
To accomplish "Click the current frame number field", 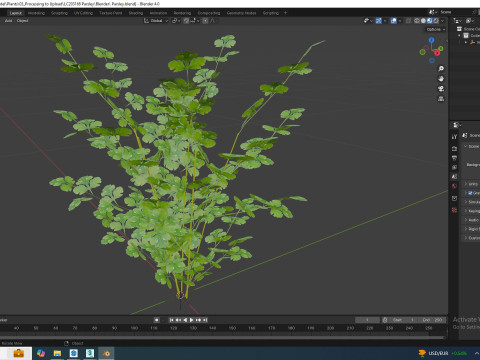I will (x=367, y=320).
